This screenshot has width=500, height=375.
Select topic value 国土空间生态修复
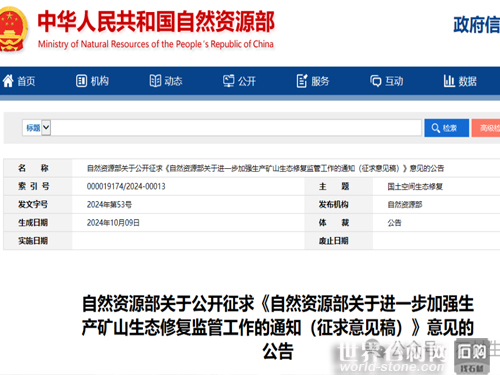pyautogui.click(x=415, y=186)
